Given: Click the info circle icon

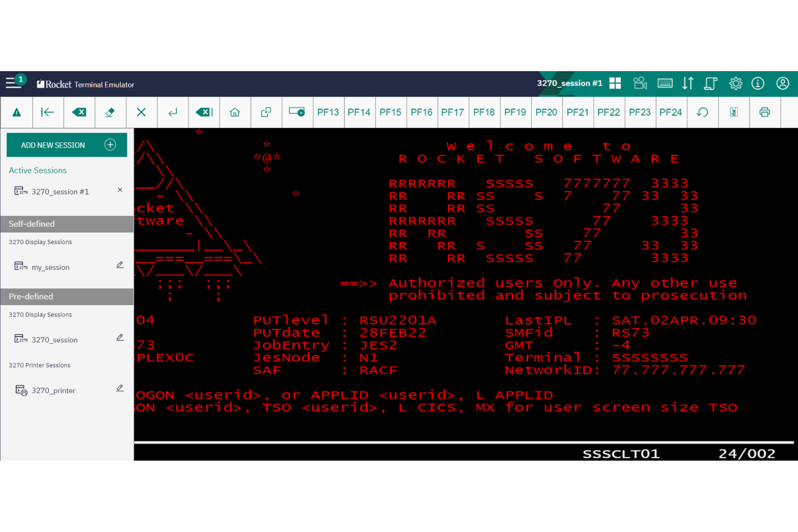Looking at the screenshot, I should click(758, 83).
